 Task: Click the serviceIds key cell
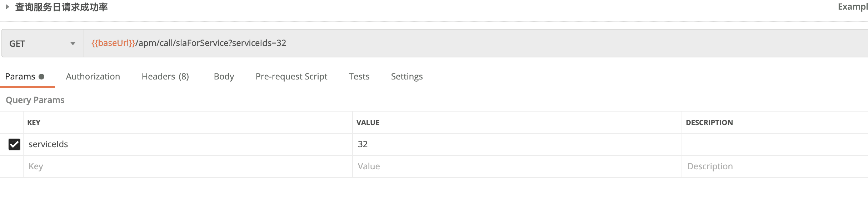(186, 144)
